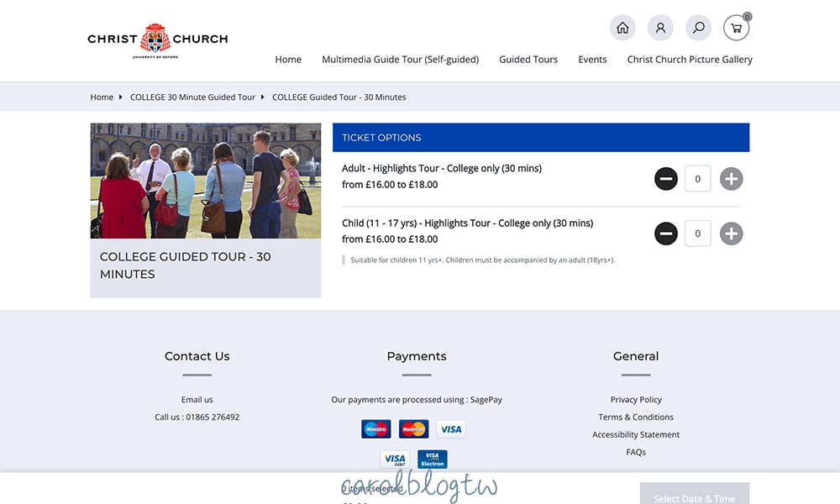Click the MasterCard logo
The height and width of the screenshot is (504, 840).
413,429
